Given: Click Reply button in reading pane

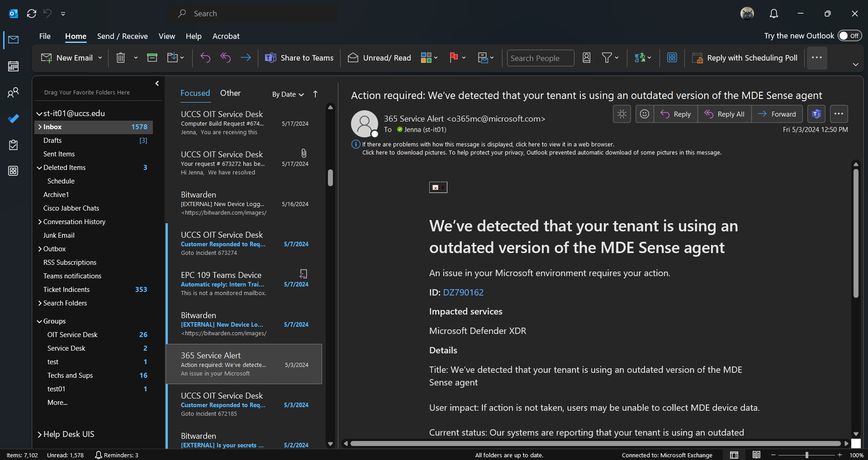Looking at the screenshot, I should pyautogui.click(x=676, y=114).
